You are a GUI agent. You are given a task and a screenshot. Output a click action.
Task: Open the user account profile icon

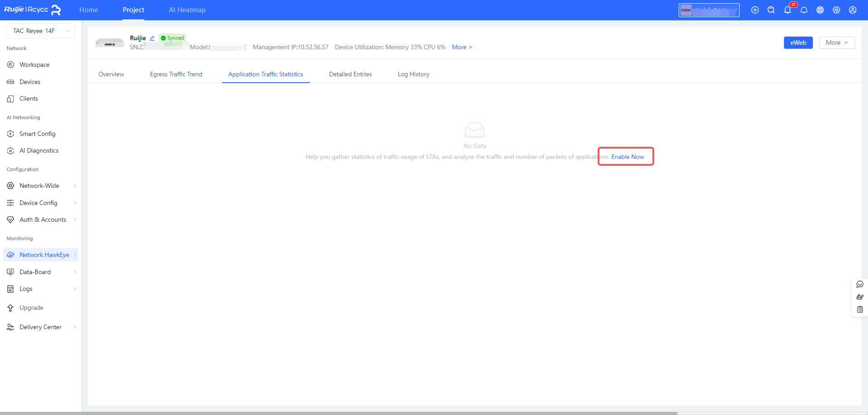click(x=853, y=10)
